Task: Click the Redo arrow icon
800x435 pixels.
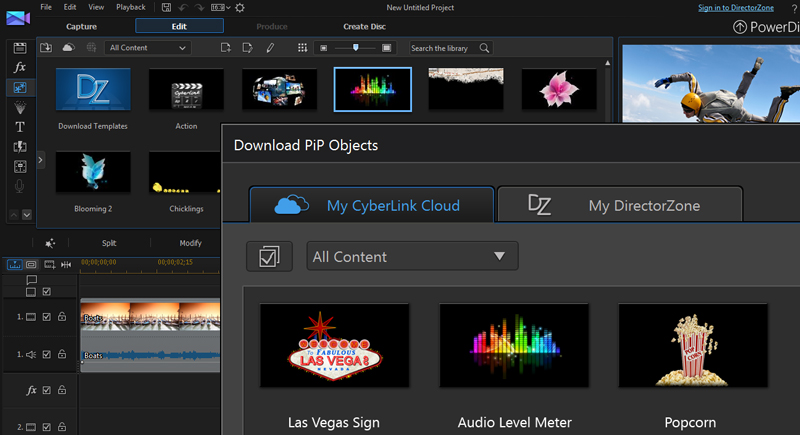Action: click(199, 7)
